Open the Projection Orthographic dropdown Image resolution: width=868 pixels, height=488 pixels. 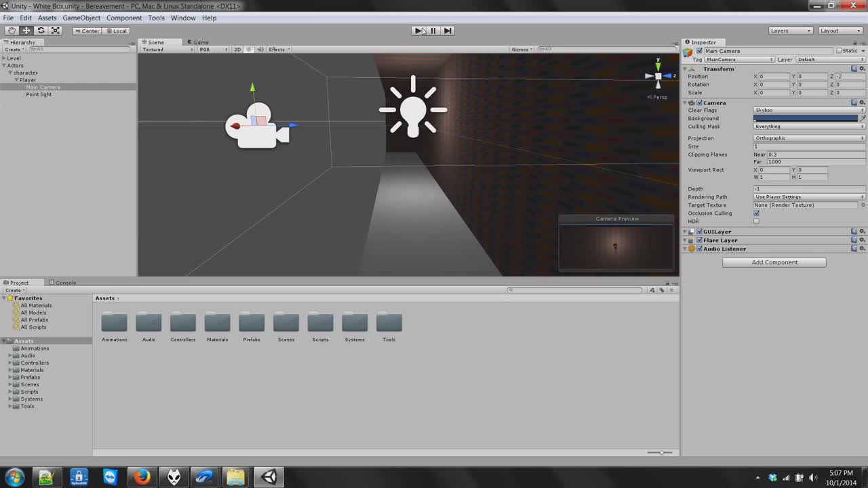[x=809, y=138]
